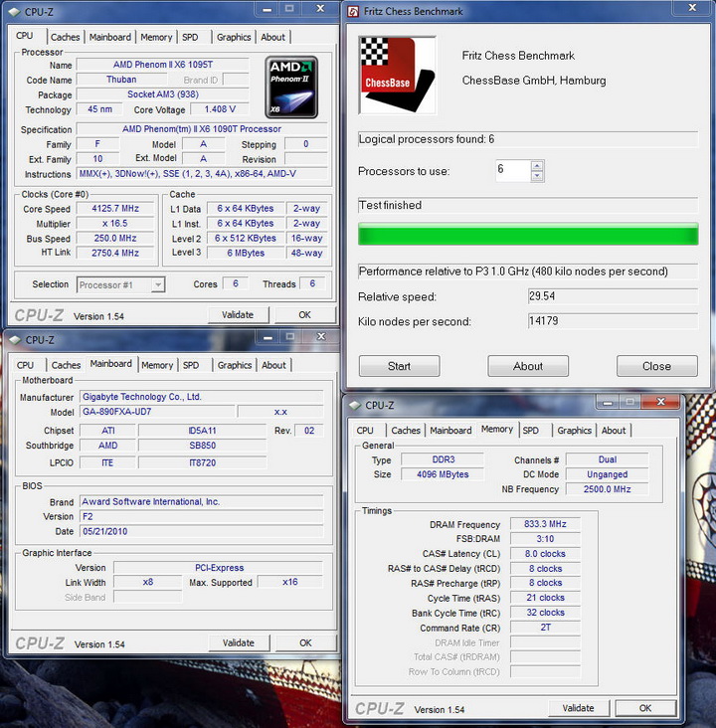Minimize the top CPU-Z window
Screen dimensions: 716x728
pos(267,9)
